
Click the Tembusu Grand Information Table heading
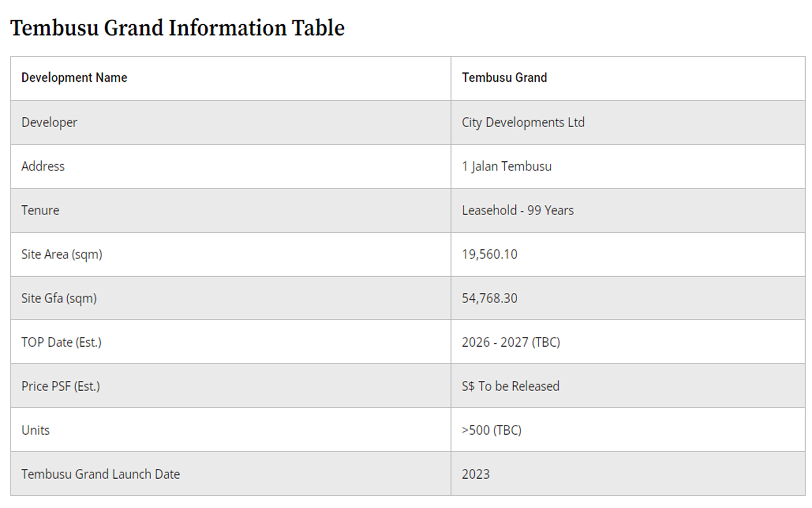177,28
